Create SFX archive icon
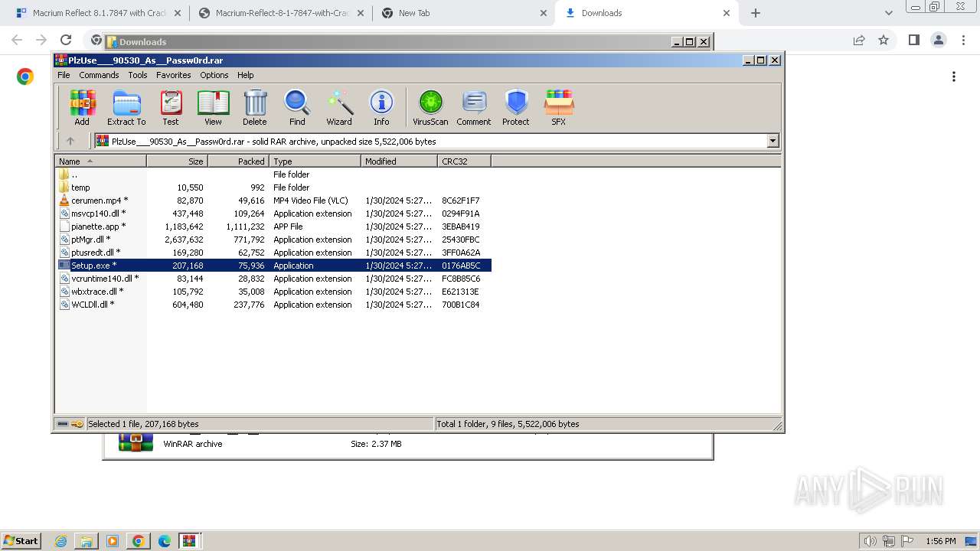Viewport: 980px width, 551px height. [x=559, y=107]
